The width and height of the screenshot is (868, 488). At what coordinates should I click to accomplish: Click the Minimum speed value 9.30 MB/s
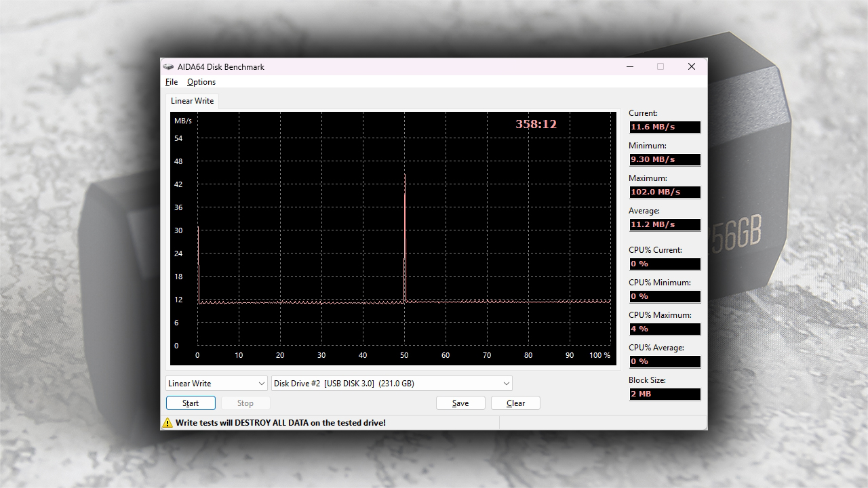665,159
